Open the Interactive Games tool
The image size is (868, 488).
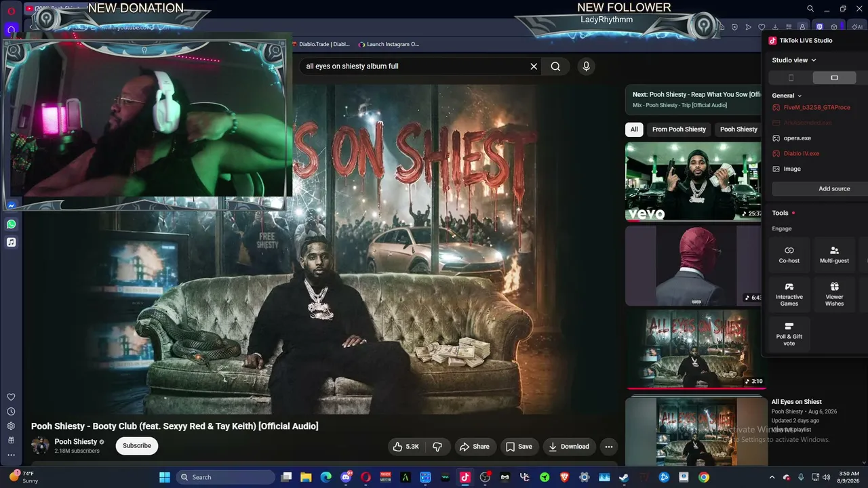coord(789,294)
